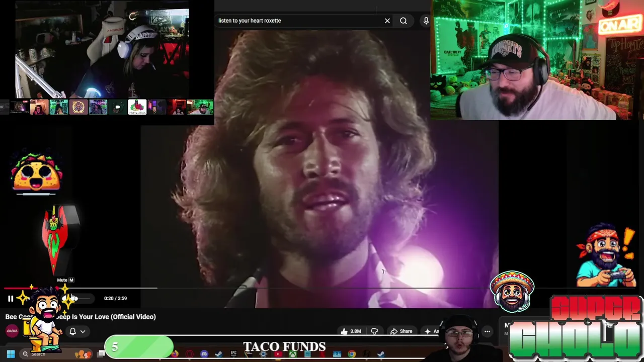Open the Windows Start menu
The width and height of the screenshot is (644, 362).
point(11,354)
